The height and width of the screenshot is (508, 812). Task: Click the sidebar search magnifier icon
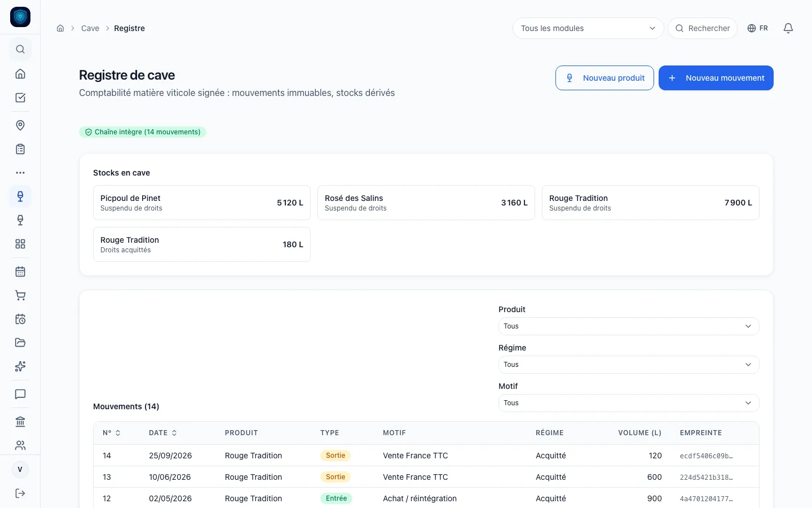(20, 49)
